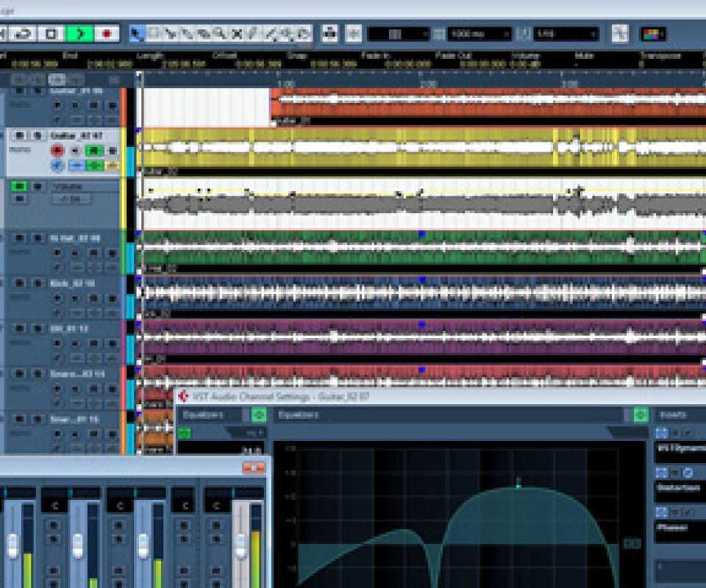
Task: Open the Distortion insert slot
Action: [x=680, y=490]
